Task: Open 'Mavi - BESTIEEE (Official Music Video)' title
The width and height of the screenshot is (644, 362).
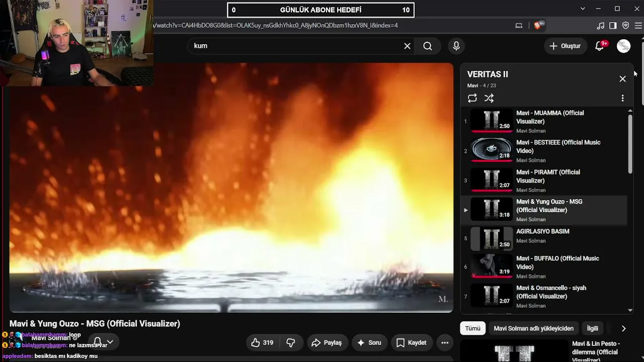Action: (558, 147)
